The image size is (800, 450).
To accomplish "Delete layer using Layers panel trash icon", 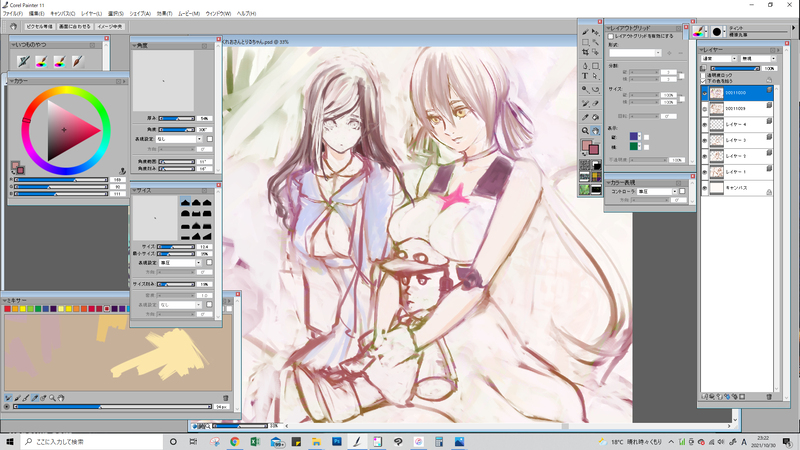I will click(769, 396).
